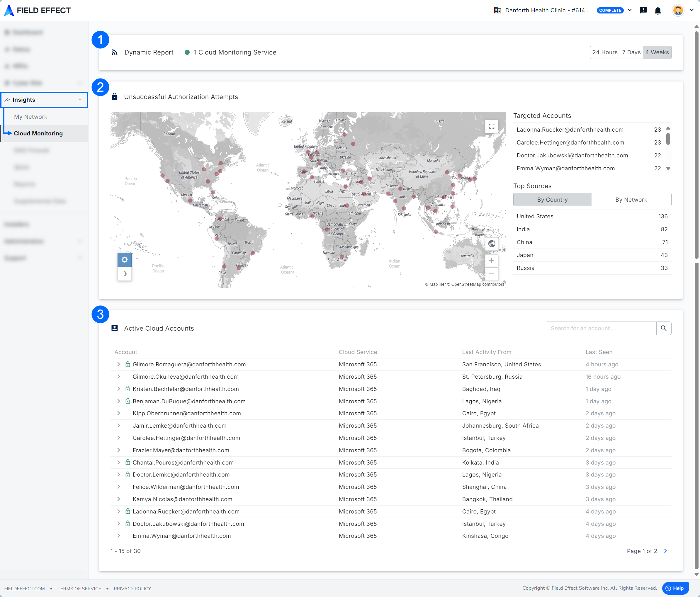Viewport: 700px width, 597px height.
Task: Switch report range to 7 Days
Action: pos(631,52)
